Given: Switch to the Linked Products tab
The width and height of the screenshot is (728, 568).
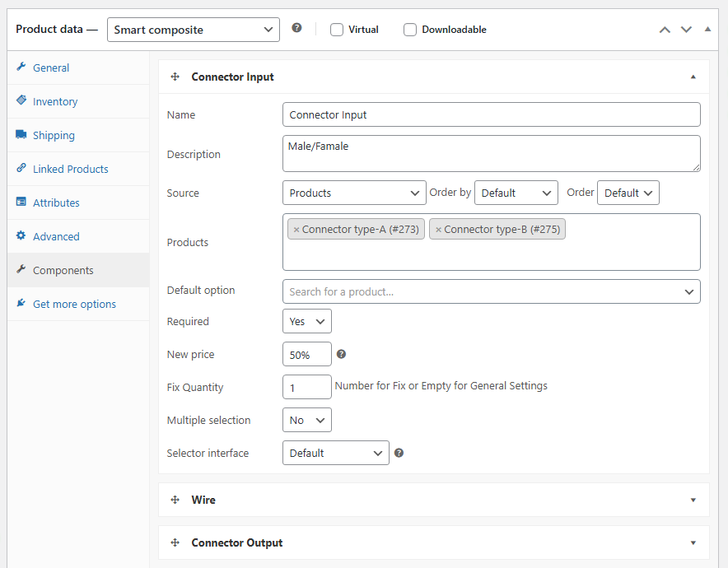Looking at the screenshot, I should click(x=70, y=170).
